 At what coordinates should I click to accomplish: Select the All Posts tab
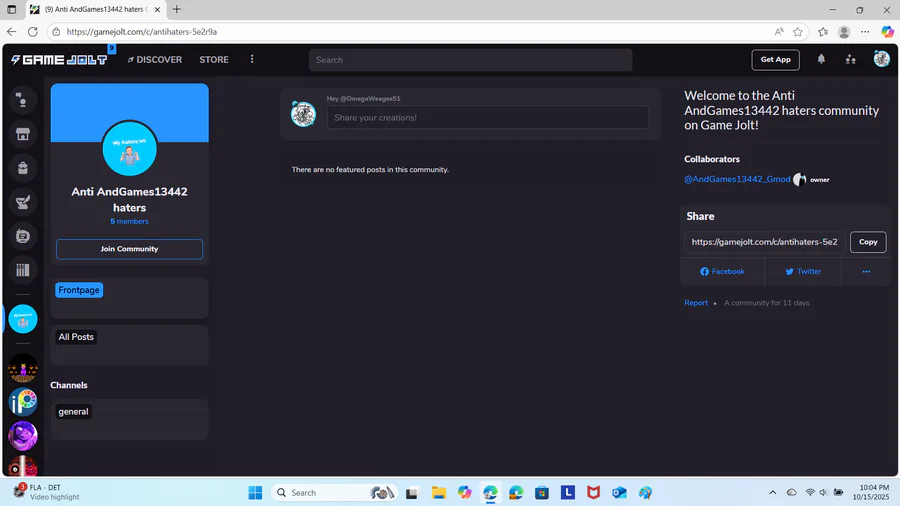tap(76, 337)
